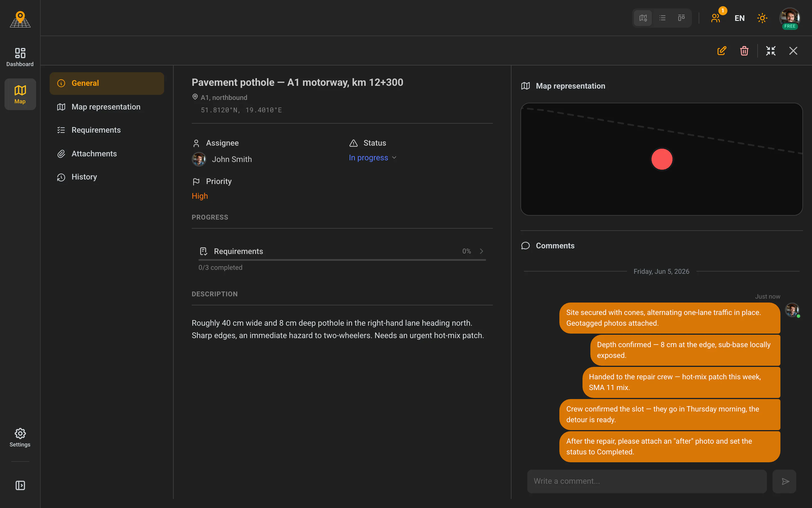Open Settings in the left sidebar
Viewport: 812px width, 508px height.
coord(20,437)
